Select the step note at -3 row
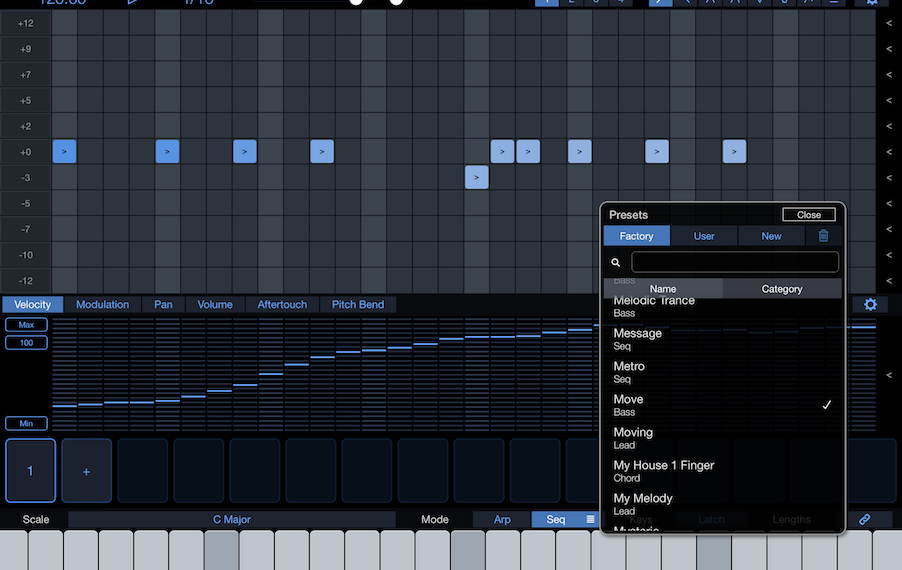Image resolution: width=902 pixels, height=570 pixels. point(477,177)
